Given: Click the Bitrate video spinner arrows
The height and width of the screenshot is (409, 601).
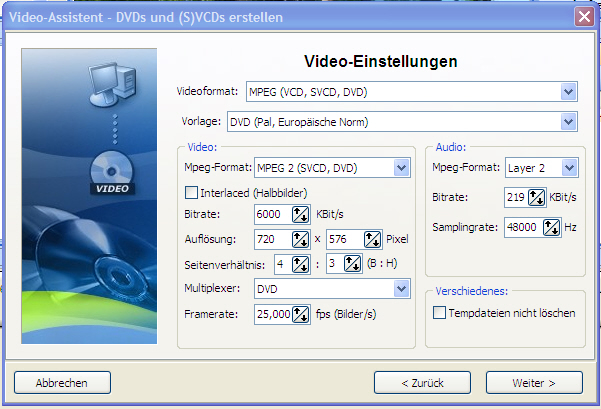Looking at the screenshot, I should coord(299,215).
